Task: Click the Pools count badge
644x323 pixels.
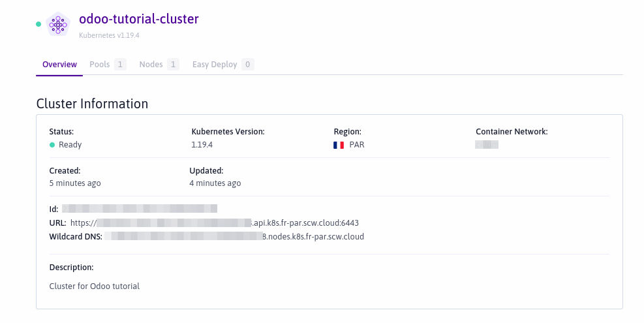Action: 120,65
